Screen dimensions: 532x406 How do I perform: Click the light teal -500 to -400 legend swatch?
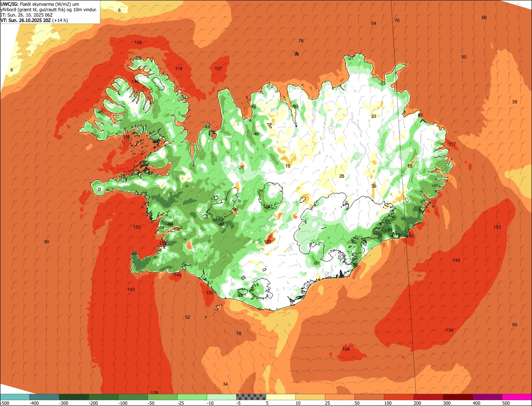pyautogui.click(x=15, y=397)
